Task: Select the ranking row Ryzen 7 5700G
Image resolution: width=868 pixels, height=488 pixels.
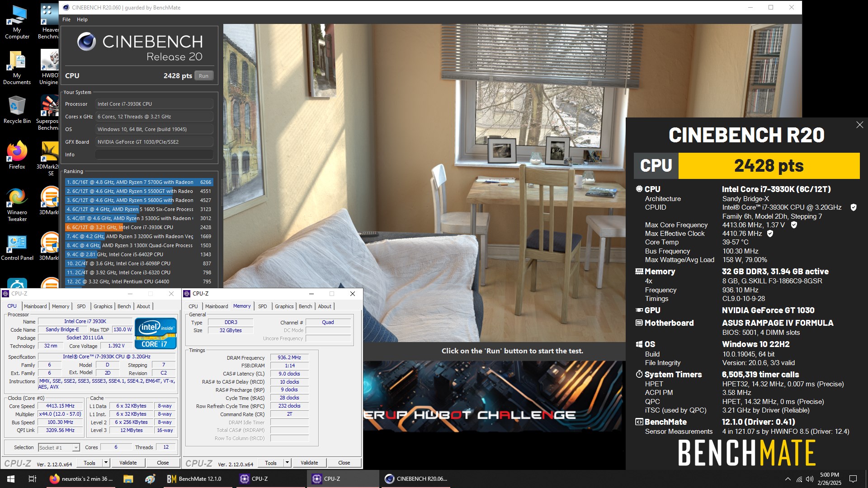Action: pyautogui.click(x=139, y=182)
